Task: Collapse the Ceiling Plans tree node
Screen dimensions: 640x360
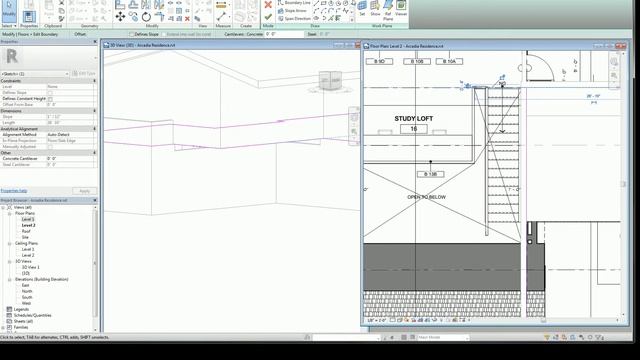Action: pos(9,243)
